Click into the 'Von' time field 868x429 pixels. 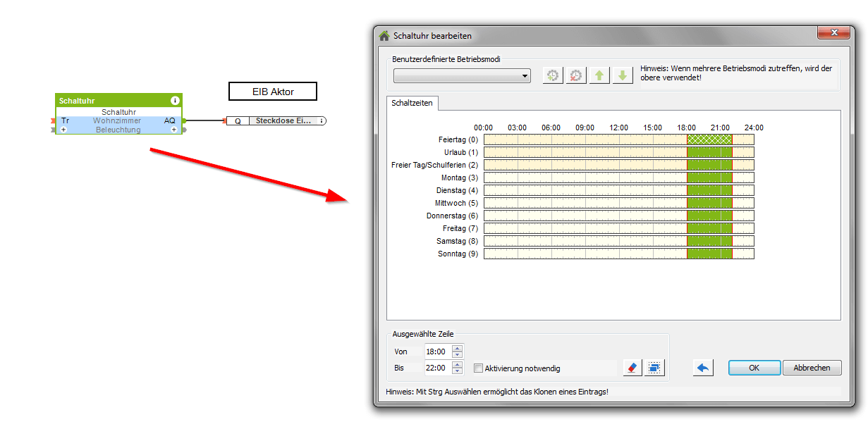(436, 352)
